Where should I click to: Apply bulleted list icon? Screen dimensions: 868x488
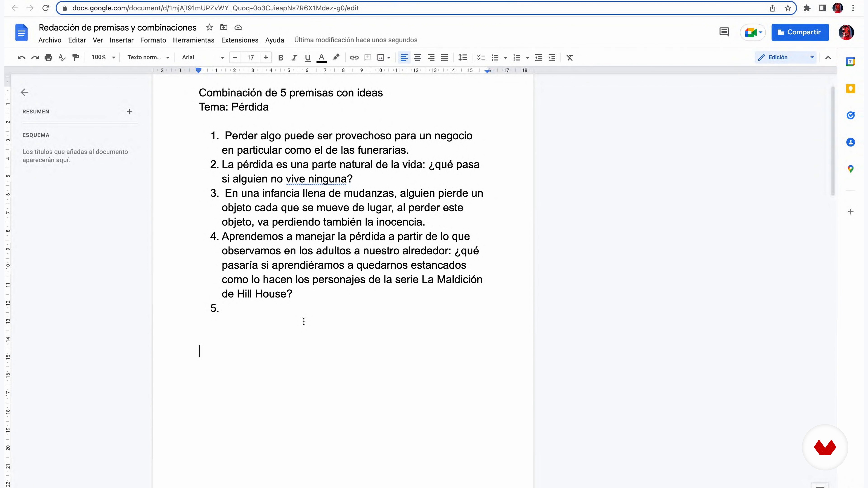pyautogui.click(x=495, y=58)
